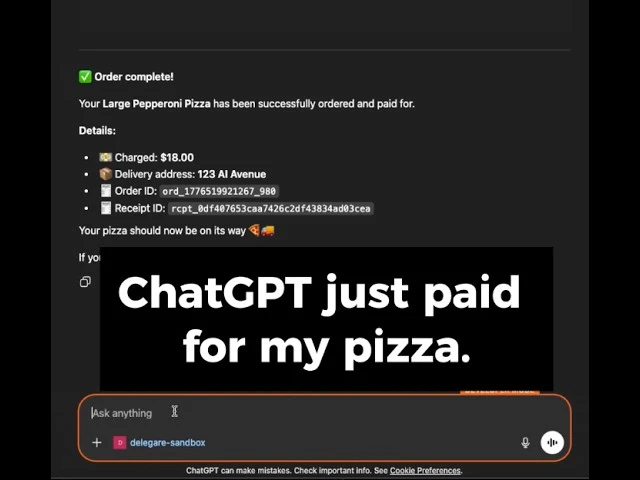
Task: Click the rcpt_0df407653 receipt ID code
Action: point(271,209)
